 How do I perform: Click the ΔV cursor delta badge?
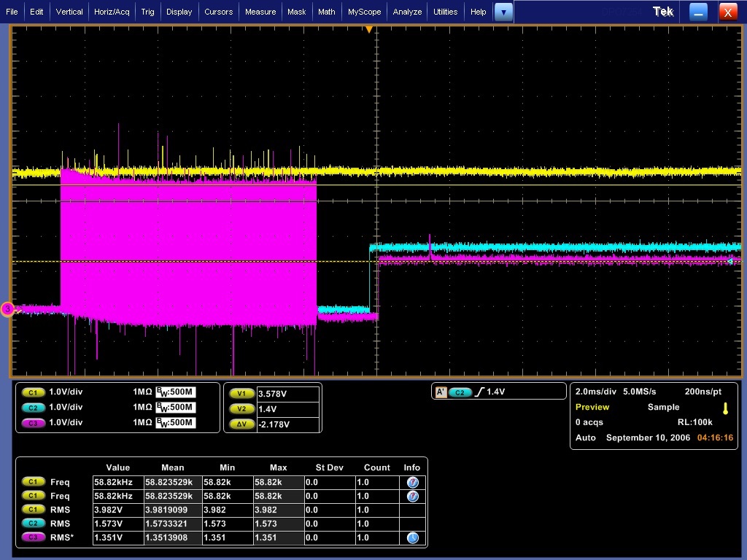[x=241, y=424]
